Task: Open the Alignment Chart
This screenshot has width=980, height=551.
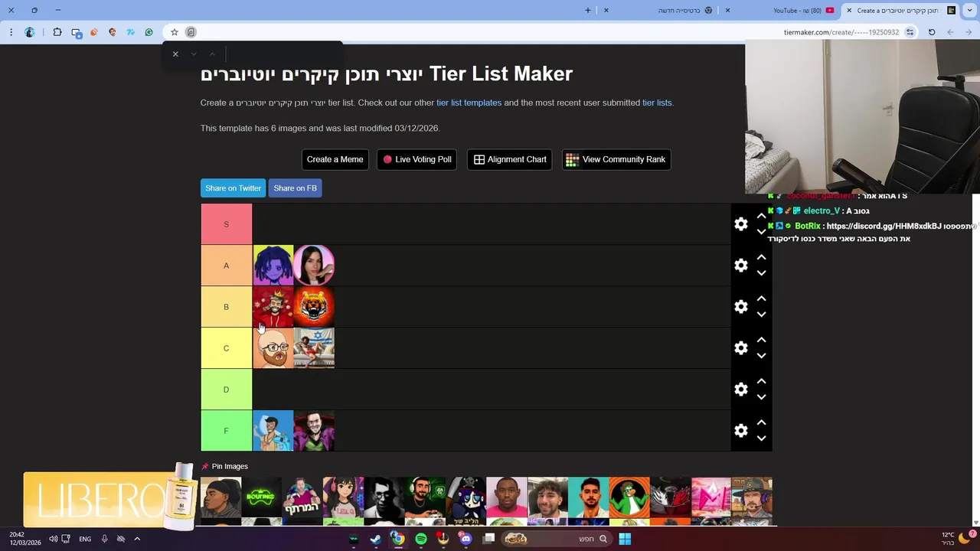Action: tap(509, 159)
